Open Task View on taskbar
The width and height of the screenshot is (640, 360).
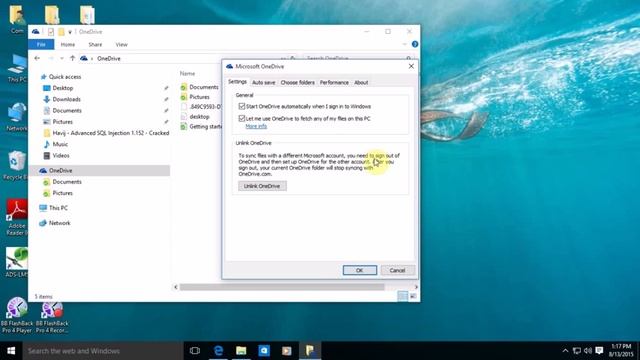(x=195, y=351)
